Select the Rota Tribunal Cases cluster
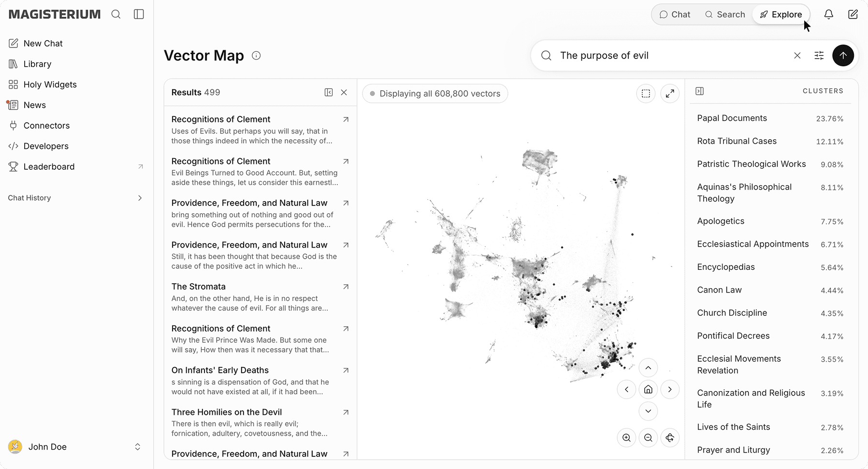868x469 pixels. click(x=770, y=141)
